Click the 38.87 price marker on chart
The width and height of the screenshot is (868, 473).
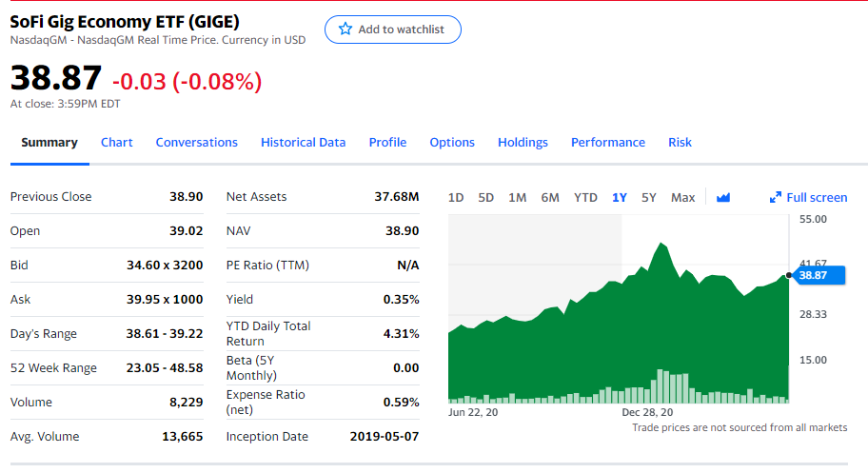pos(819,275)
